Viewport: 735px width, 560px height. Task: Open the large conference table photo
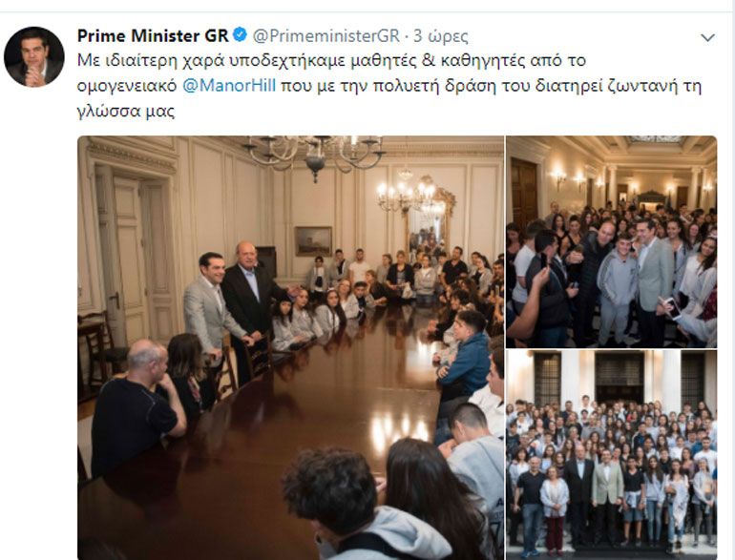point(290,347)
